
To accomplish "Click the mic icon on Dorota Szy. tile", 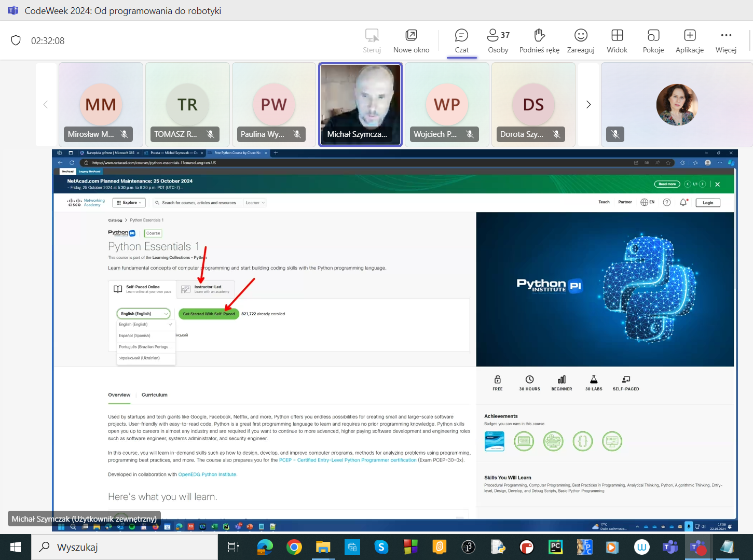I will 557,134.
